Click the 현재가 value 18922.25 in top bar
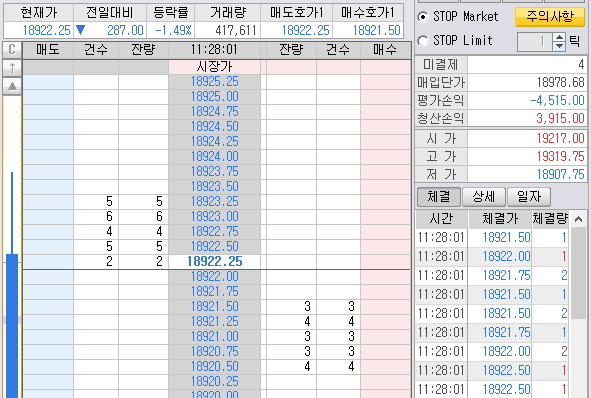 (x=46, y=31)
